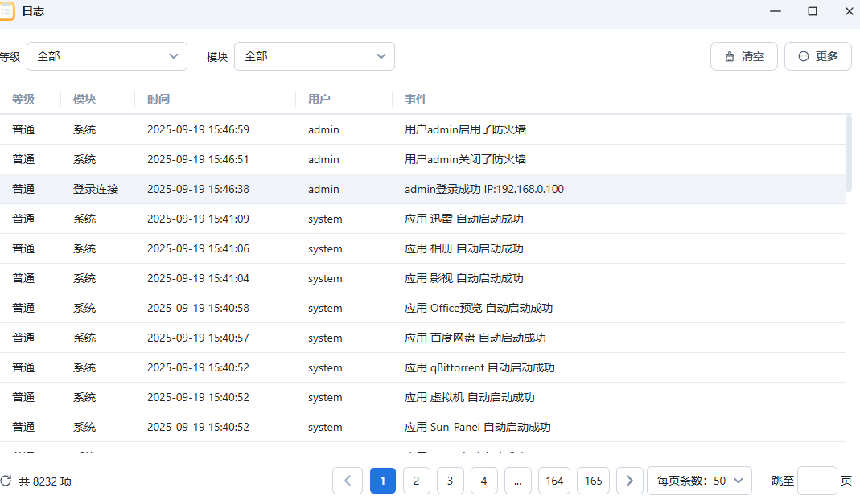860x504 pixels.
Task: Click the trash icon on 清空 button
Action: [730, 56]
